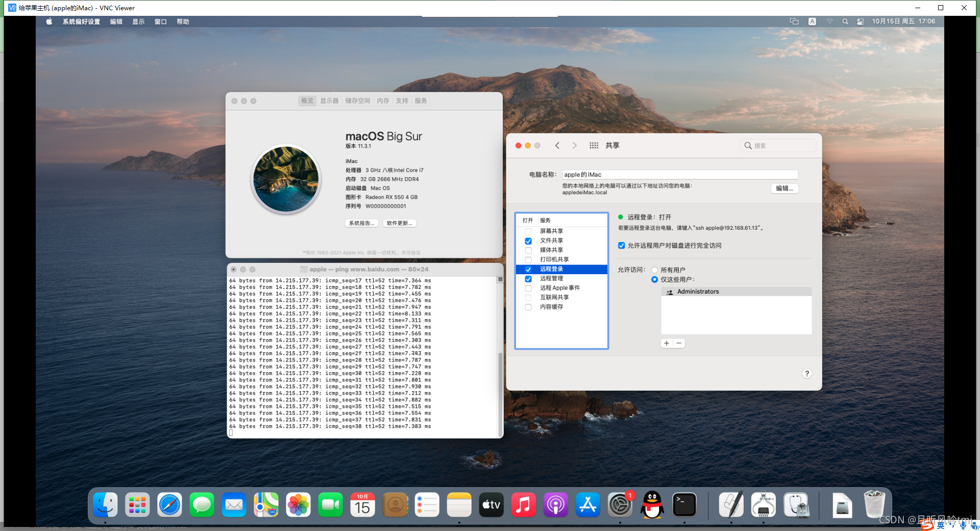This screenshot has width=980, height=531.
Task: Select 内容缓存 service row
Action: pos(561,307)
